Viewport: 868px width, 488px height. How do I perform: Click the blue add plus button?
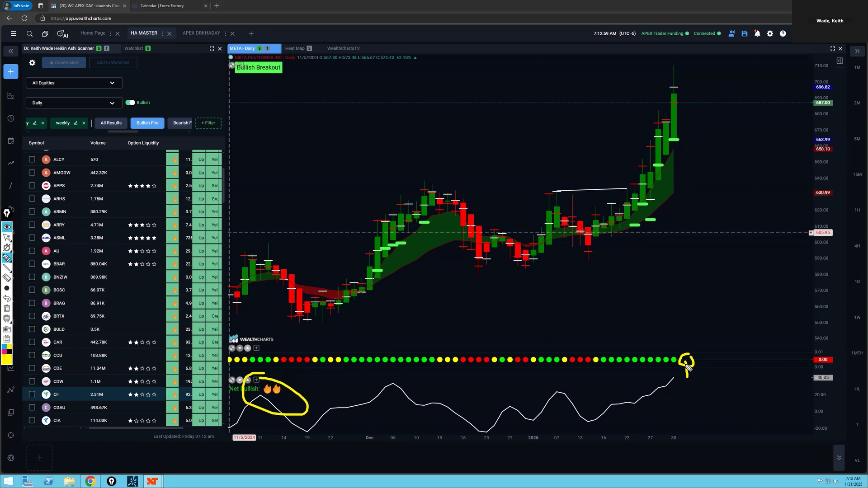click(11, 71)
